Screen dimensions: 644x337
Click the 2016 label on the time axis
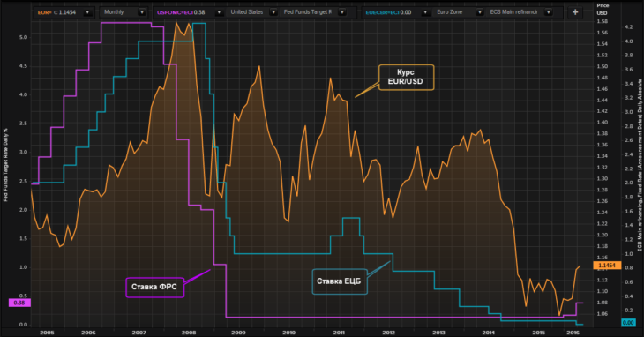click(x=573, y=333)
